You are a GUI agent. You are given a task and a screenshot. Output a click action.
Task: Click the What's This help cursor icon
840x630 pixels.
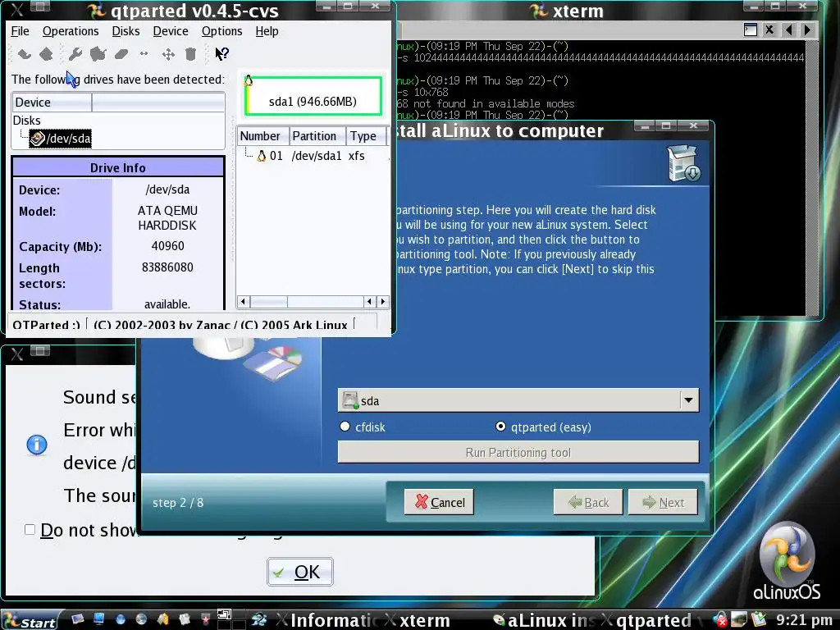pos(221,53)
